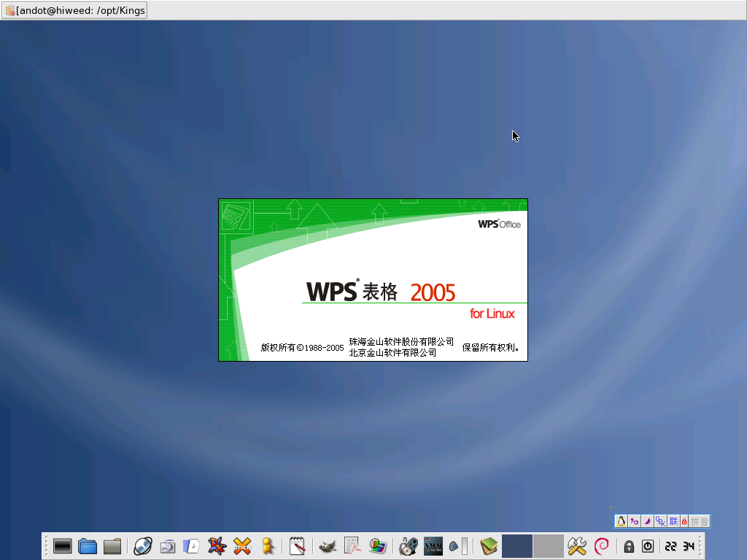Image resolution: width=747 pixels, height=560 pixels.
Task: Click the 22 34 panel clock
Action: (679, 546)
